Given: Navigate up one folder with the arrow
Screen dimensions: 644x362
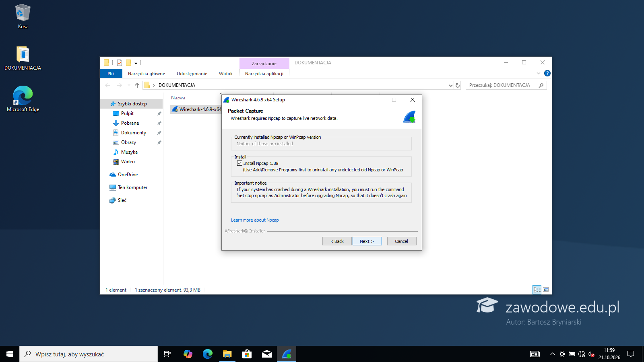Looking at the screenshot, I should tap(137, 85).
